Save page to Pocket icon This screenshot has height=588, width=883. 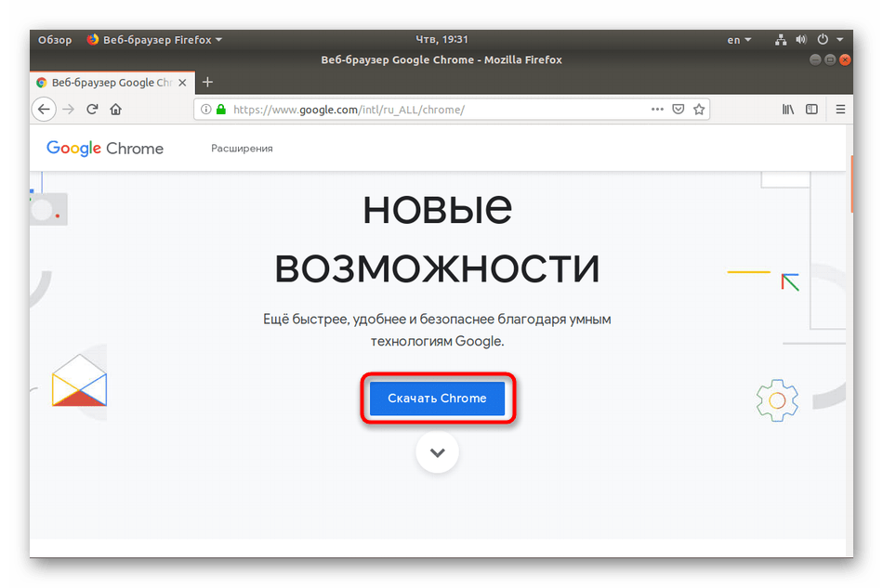click(679, 110)
